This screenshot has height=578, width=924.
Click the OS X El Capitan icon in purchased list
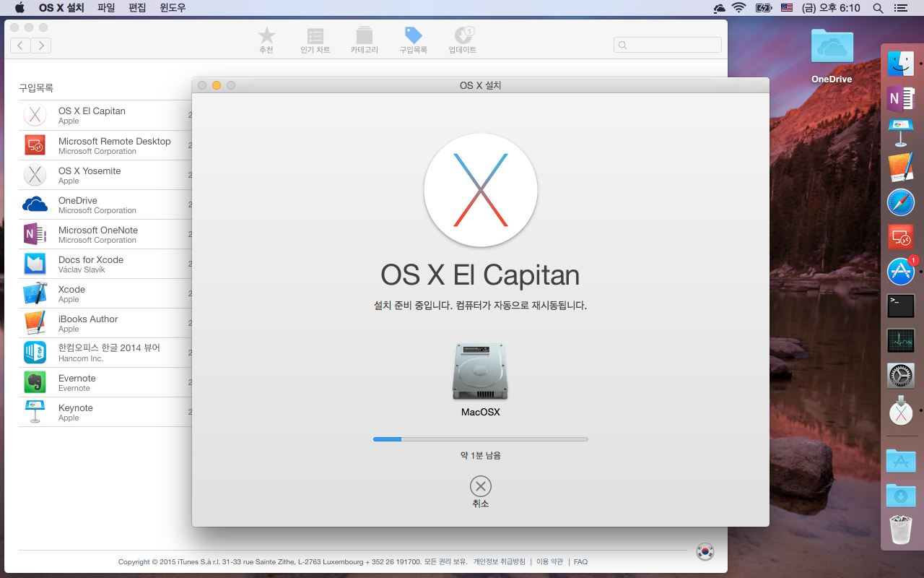click(x=35, y=116)
